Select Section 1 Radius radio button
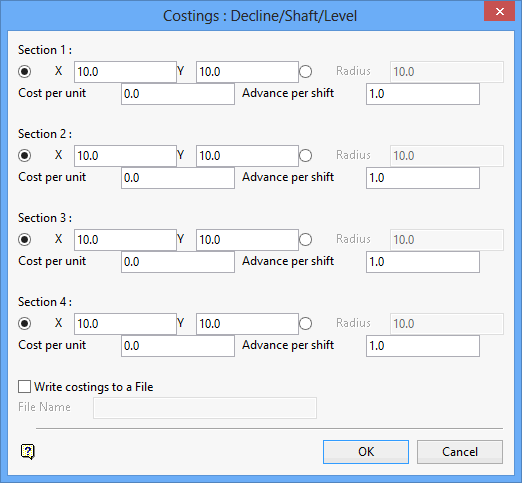This screenshot has height=483, width=522. (x=305, y=71)
